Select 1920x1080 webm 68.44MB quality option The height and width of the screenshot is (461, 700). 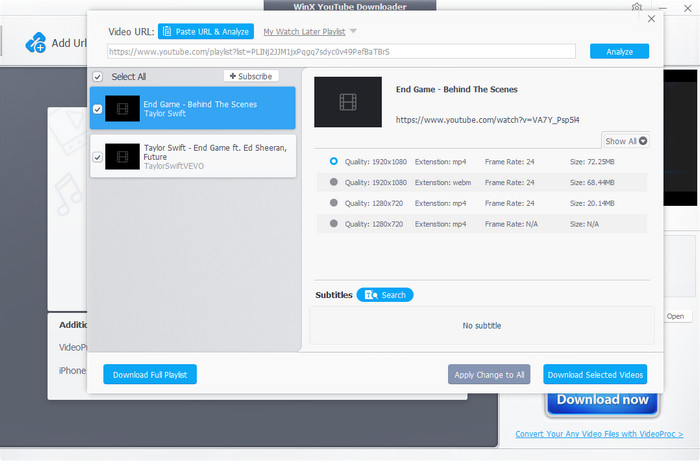pos(333,182)
